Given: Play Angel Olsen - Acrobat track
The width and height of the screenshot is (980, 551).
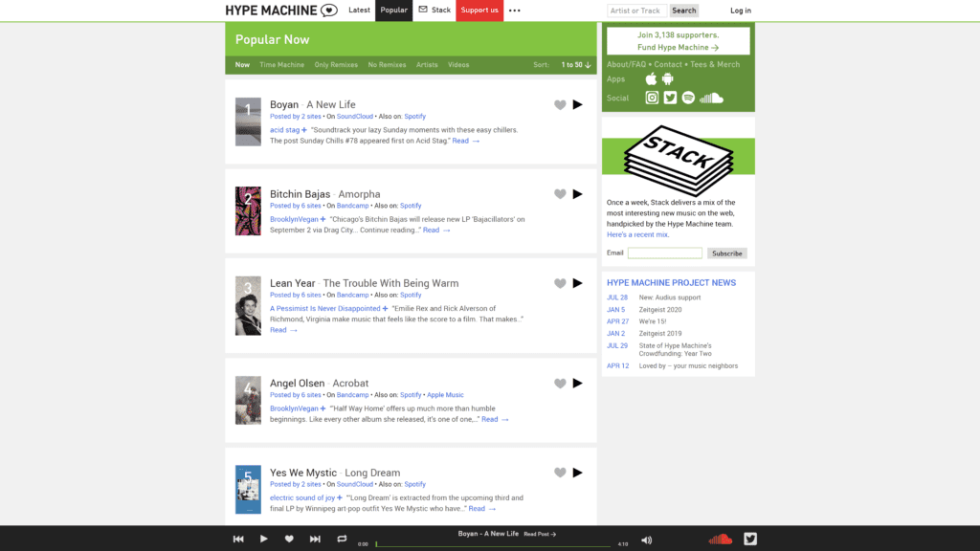Looking at the screenshot, I should (577, 383).
